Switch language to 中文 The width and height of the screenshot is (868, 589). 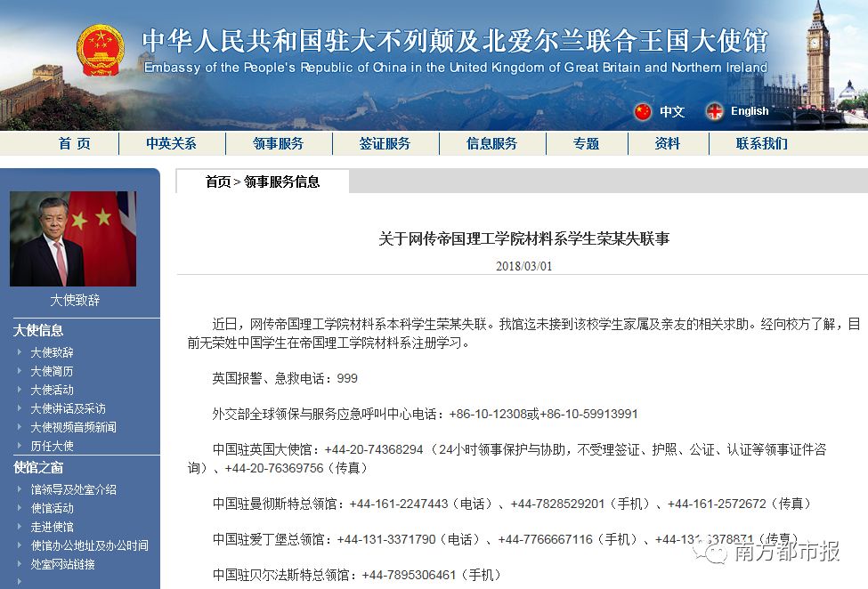(x=672, y=112)
